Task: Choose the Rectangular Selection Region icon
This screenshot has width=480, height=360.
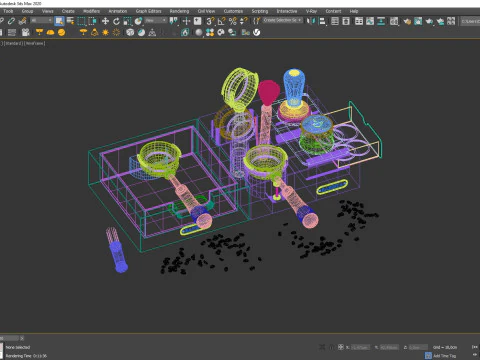Action: coord(81,21)
